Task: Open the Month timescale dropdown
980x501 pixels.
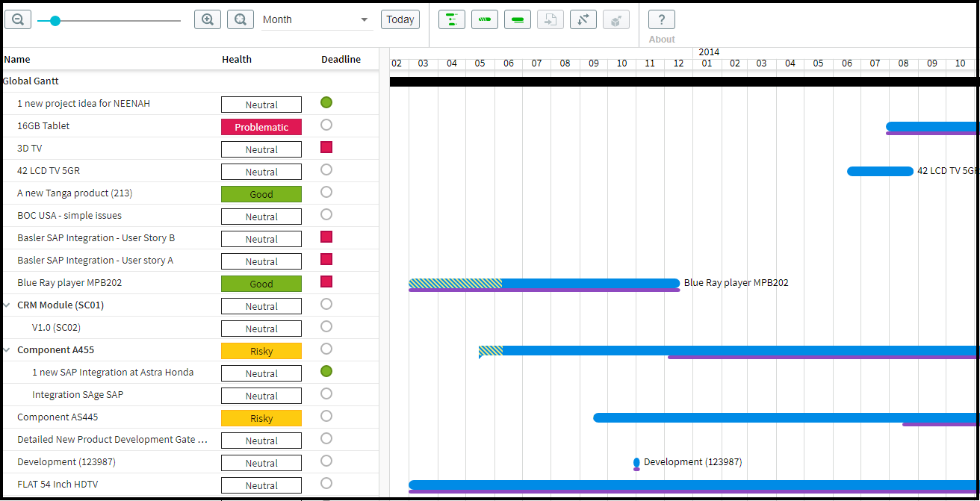Action: pos(316,19)
